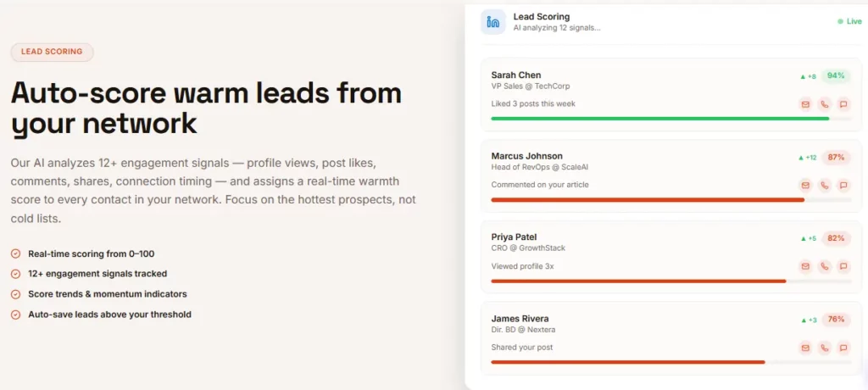Click check icon beside Real-time scoring

click(x=15, y=253)
